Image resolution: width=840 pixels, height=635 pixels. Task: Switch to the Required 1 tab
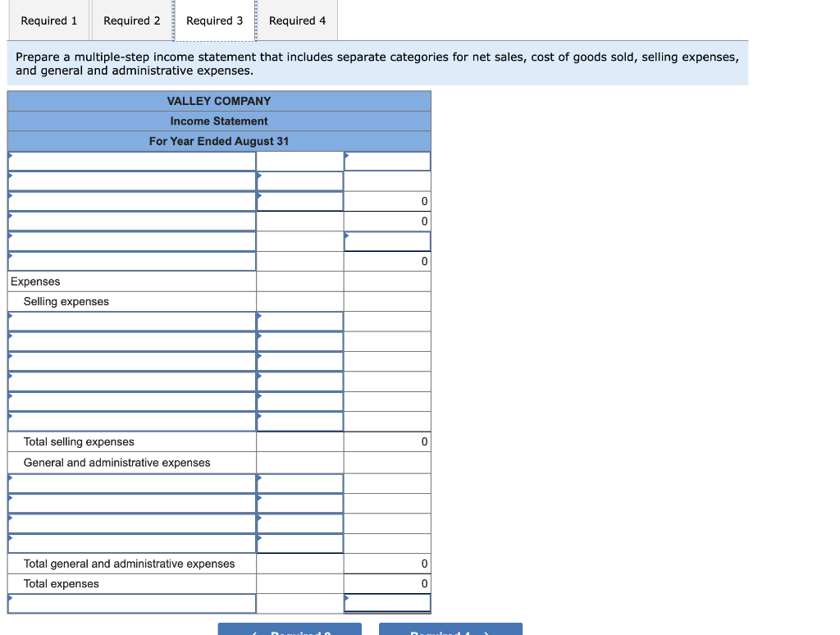tap(48, 21)
